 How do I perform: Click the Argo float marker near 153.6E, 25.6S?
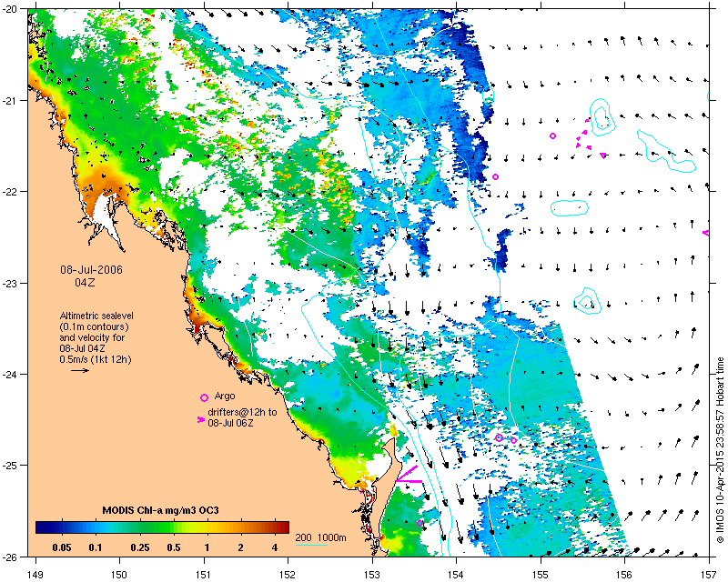(420, 523)
